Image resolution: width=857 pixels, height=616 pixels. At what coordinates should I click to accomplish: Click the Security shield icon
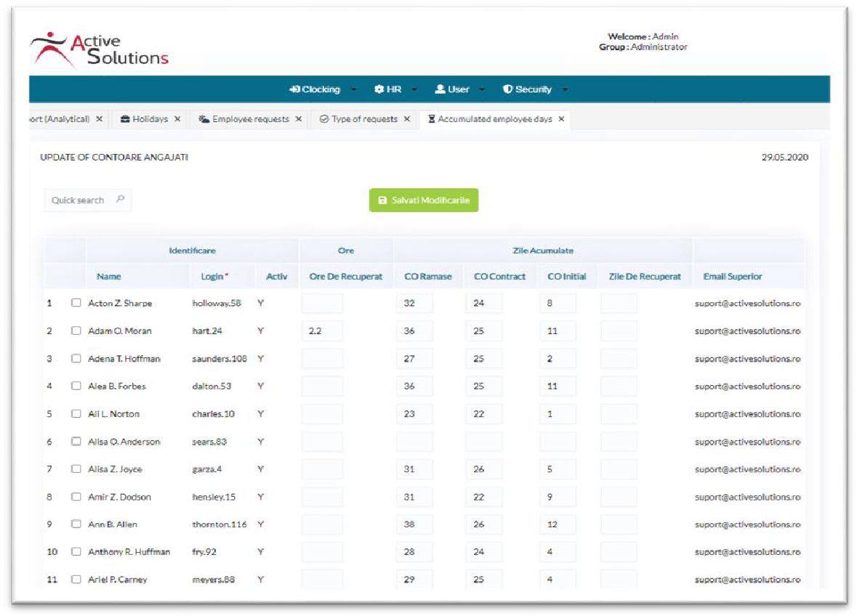(508, 89)
